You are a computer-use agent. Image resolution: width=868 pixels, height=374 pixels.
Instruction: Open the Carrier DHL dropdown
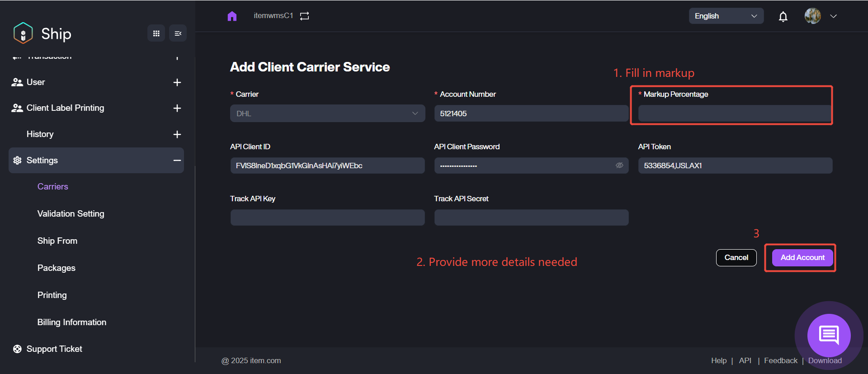327,114
